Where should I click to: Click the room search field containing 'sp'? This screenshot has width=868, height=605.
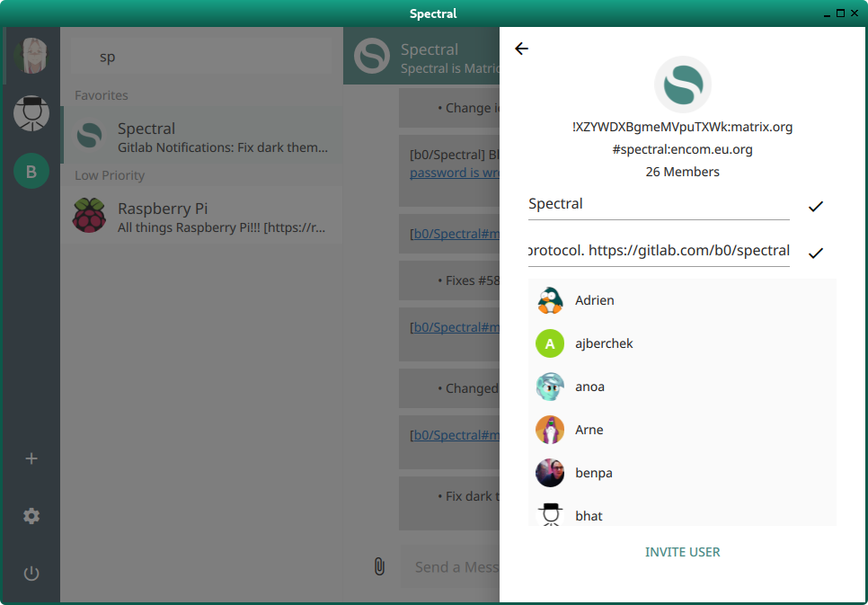click(202, 57)
